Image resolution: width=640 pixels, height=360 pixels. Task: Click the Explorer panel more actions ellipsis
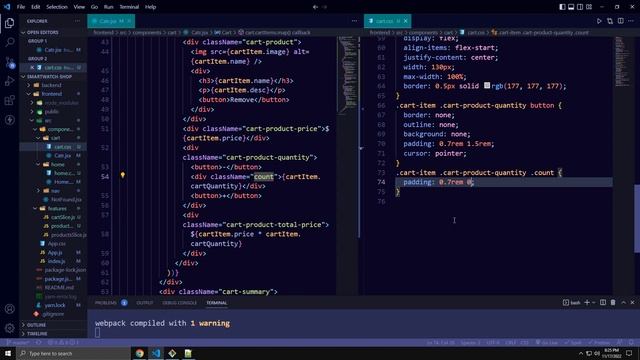point(77,21)
